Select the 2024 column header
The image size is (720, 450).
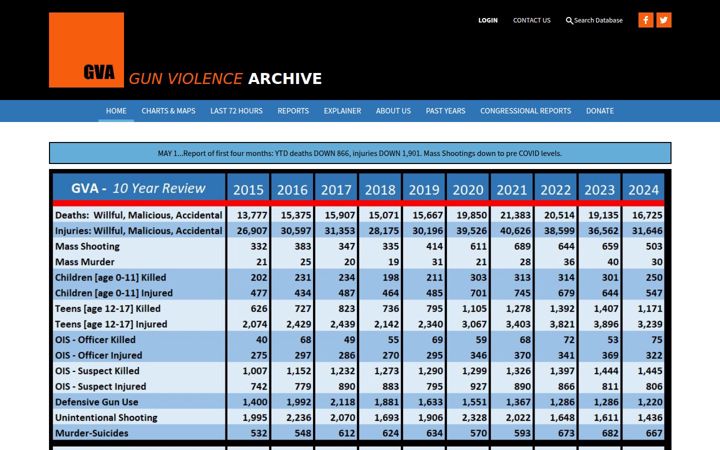click(643, 190)
